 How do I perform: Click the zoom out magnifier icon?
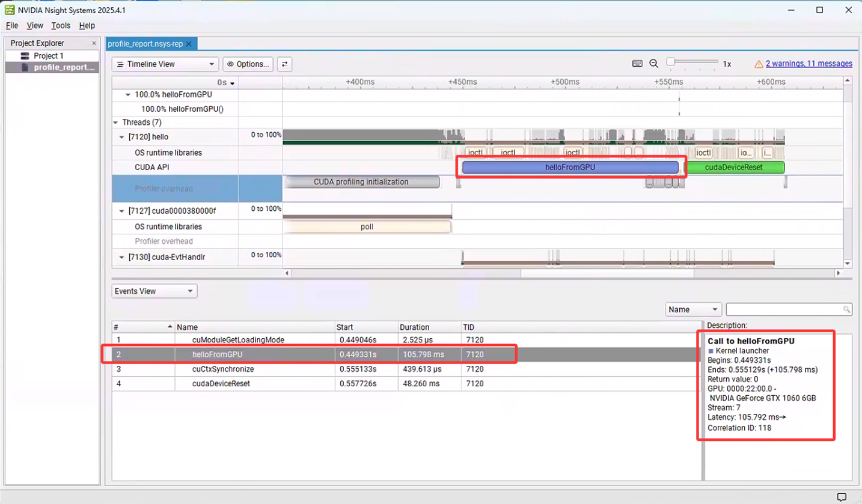654,64
